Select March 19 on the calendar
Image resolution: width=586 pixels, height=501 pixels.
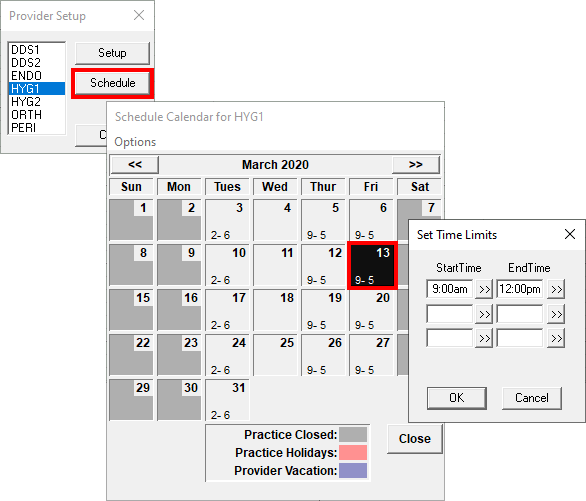pyautogui.click(x=323, y=310)
